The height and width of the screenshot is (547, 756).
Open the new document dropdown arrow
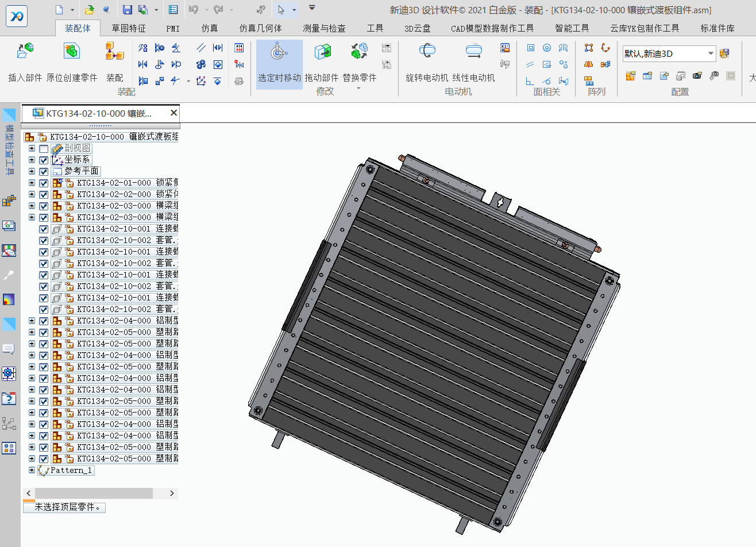tap(72, 10)
